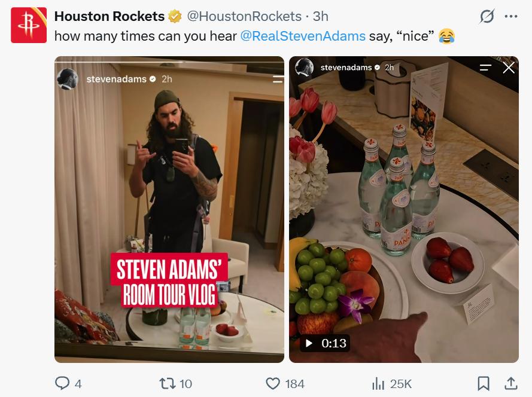Click the stevenadams story avatar in right image

pyautogui.click(x=304, y=67)
